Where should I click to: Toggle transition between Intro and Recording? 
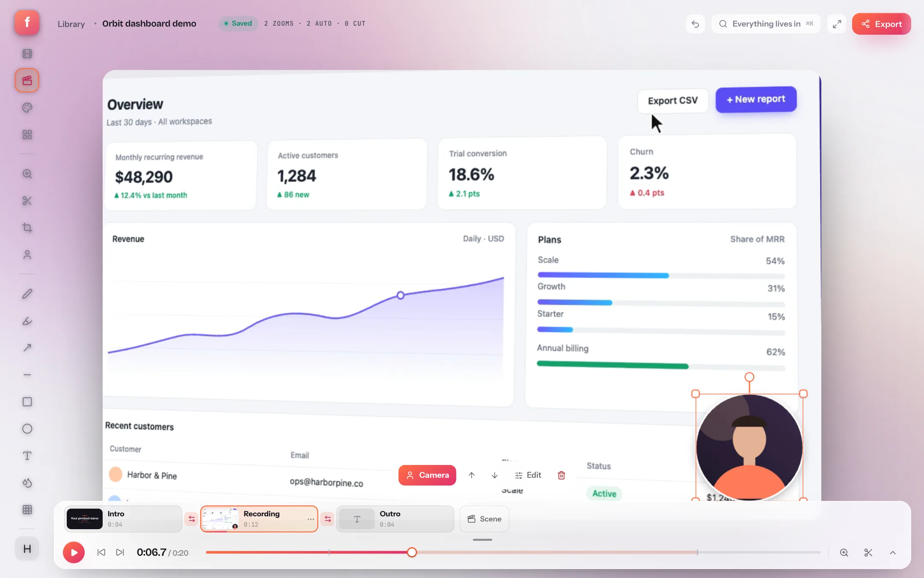pyautogui.click(x=192, y=519)
